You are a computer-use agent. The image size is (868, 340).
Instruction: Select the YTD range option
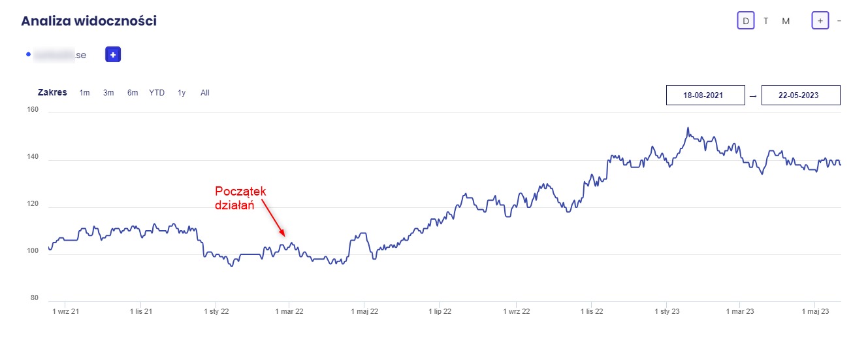(157, 93)
